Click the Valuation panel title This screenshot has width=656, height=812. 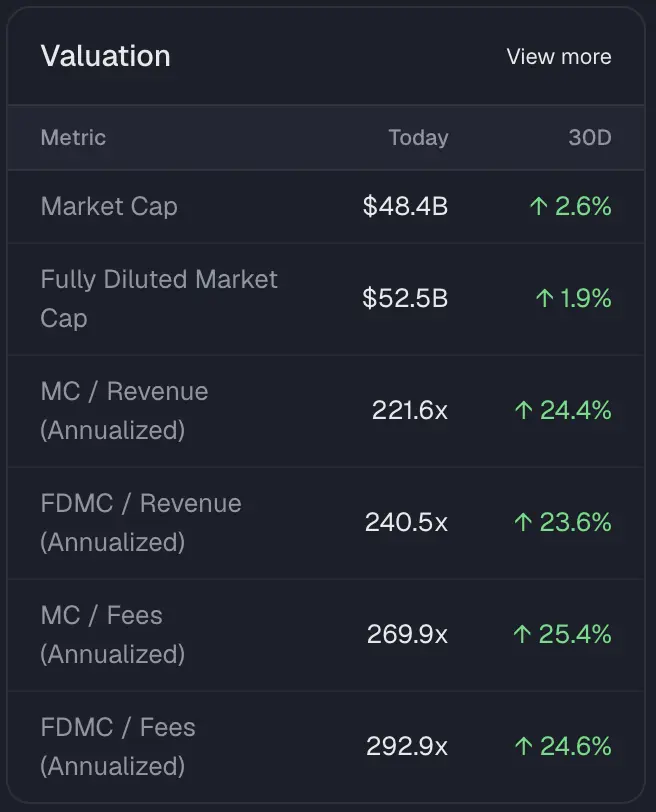click(x=105, y=56)
